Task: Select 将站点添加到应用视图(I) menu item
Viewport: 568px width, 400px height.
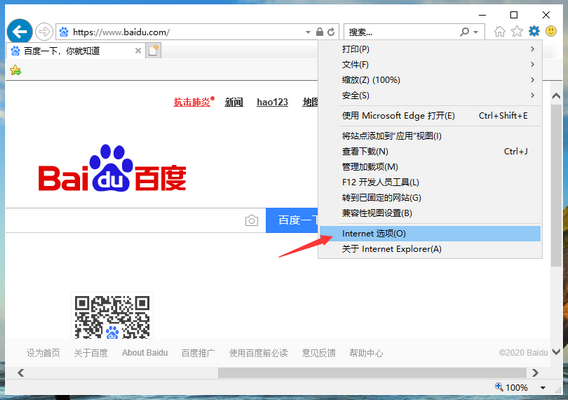Action: (430, 136)
